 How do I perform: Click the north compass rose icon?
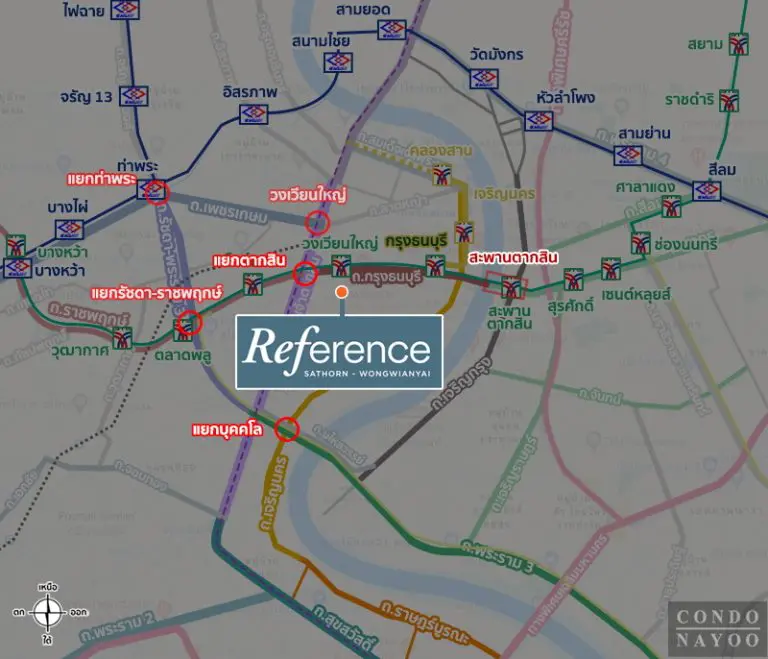[x=48, y=612]
